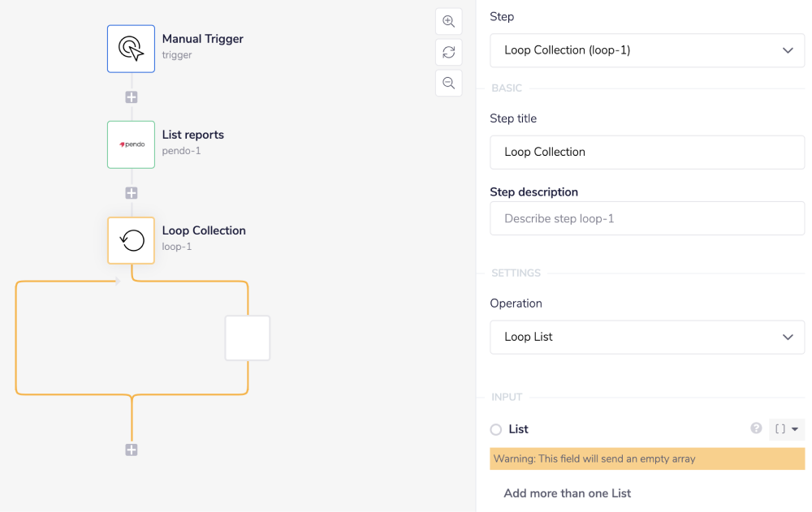Click the Loop Collection step icon
812x512 pixels.
(x=131, y=240)
